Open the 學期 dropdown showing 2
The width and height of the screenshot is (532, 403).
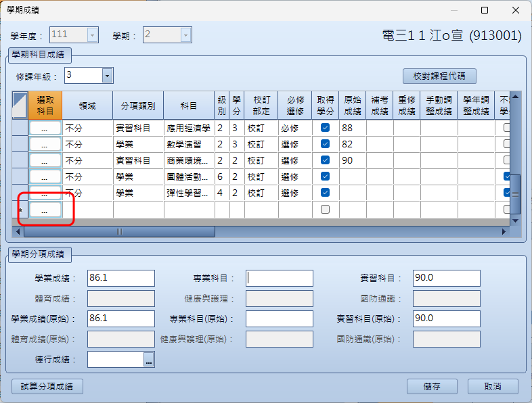[x=185, y=35]
